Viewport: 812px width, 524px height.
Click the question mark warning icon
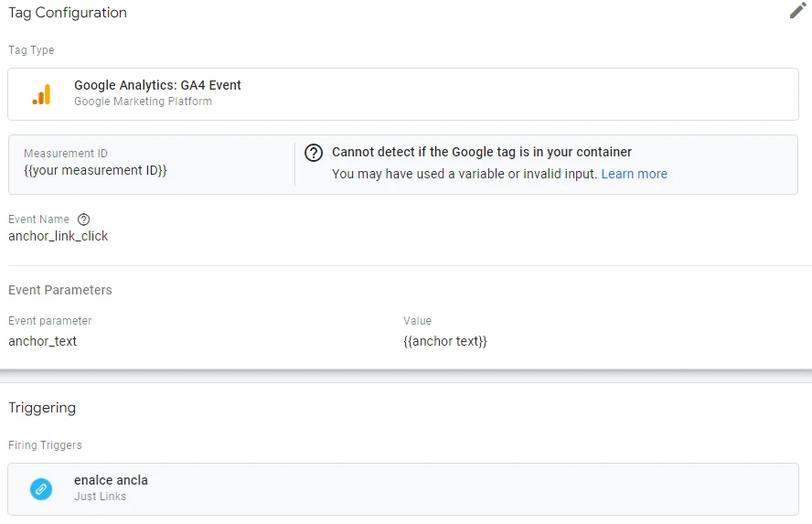pyautogui.click(x=314, y=153)
